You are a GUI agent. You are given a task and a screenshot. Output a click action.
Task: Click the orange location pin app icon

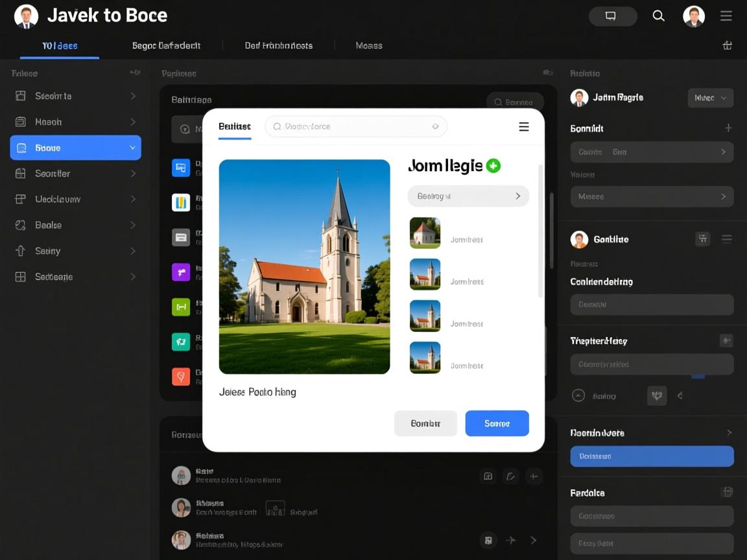(x=181, y=376)
